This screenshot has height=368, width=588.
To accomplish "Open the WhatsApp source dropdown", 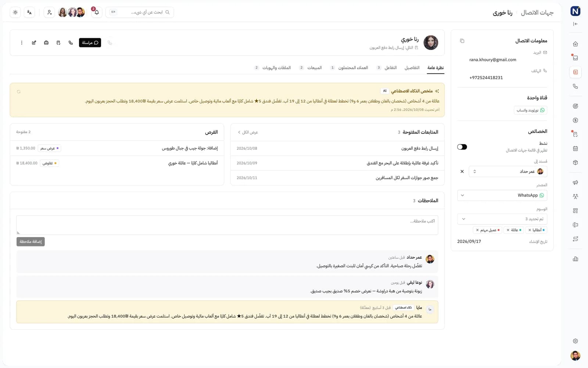I will point(502,195).
